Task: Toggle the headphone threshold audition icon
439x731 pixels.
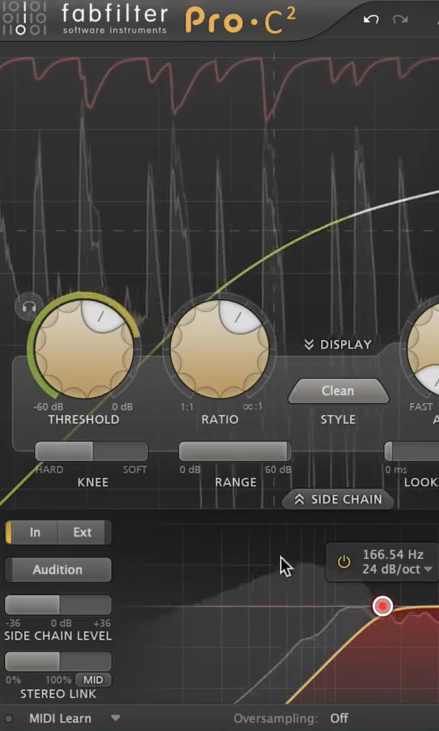Action: click(29, 307)
